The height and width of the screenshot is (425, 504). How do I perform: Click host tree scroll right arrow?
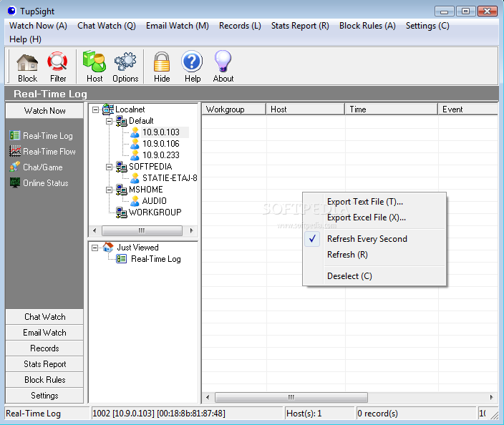(x=191, y=230)
